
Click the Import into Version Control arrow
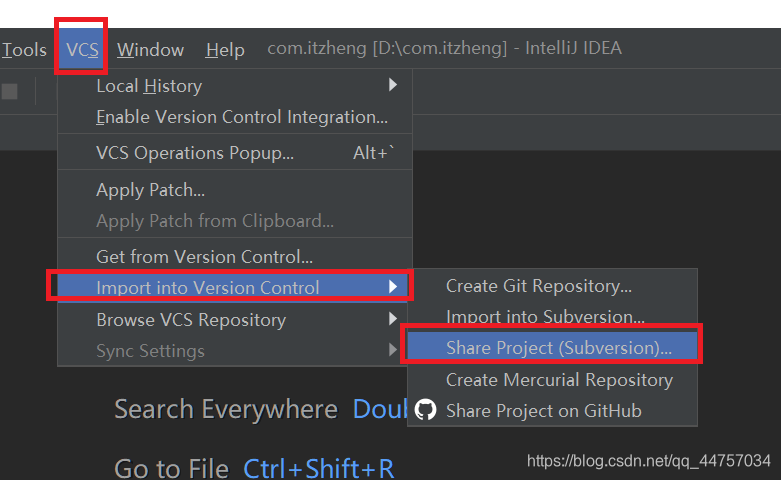[393, 288]
